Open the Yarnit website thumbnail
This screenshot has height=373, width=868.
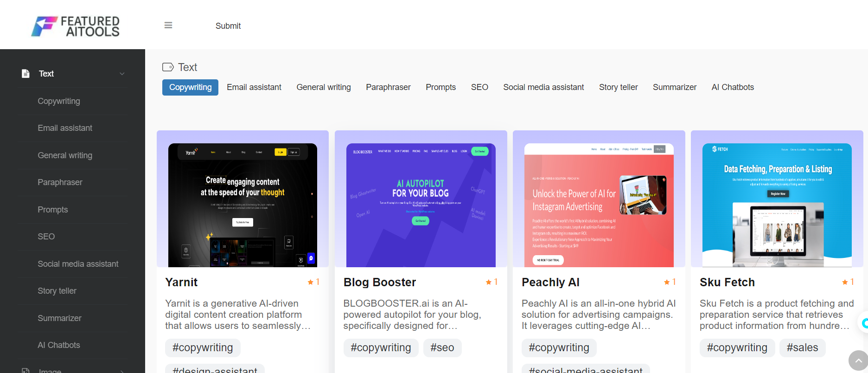coord(243,205)
